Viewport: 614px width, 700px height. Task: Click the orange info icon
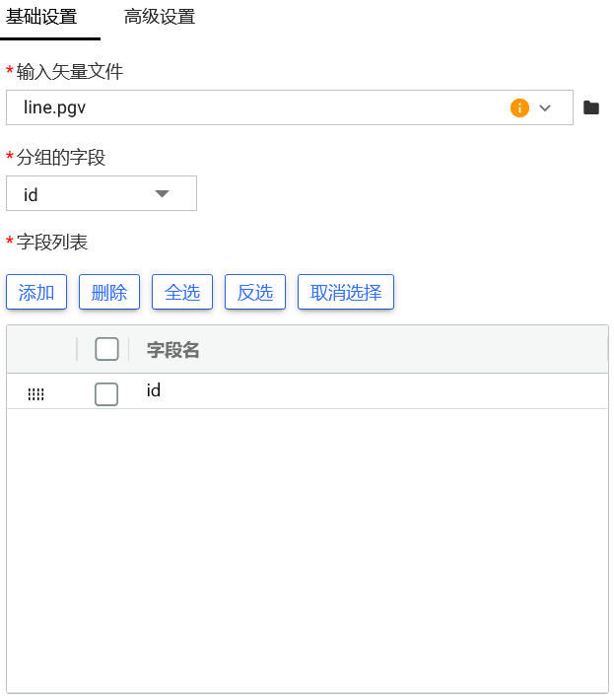(x=519, y=107)
